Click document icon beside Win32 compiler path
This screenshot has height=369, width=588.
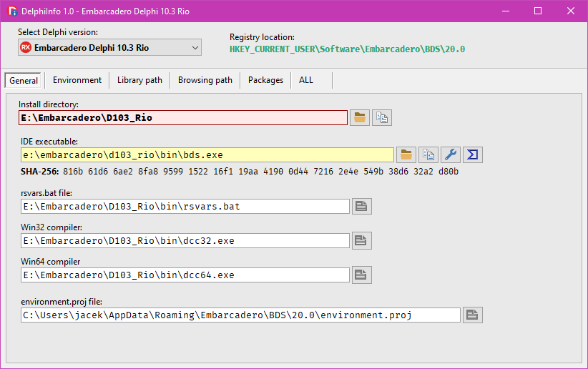click(362, 240)
